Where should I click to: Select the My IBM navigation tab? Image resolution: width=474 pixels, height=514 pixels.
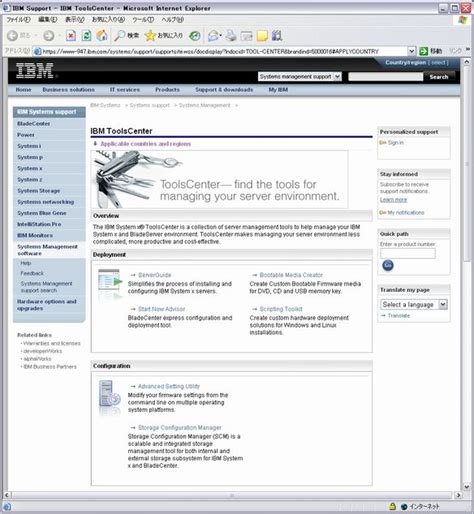(x=278, y=90)
